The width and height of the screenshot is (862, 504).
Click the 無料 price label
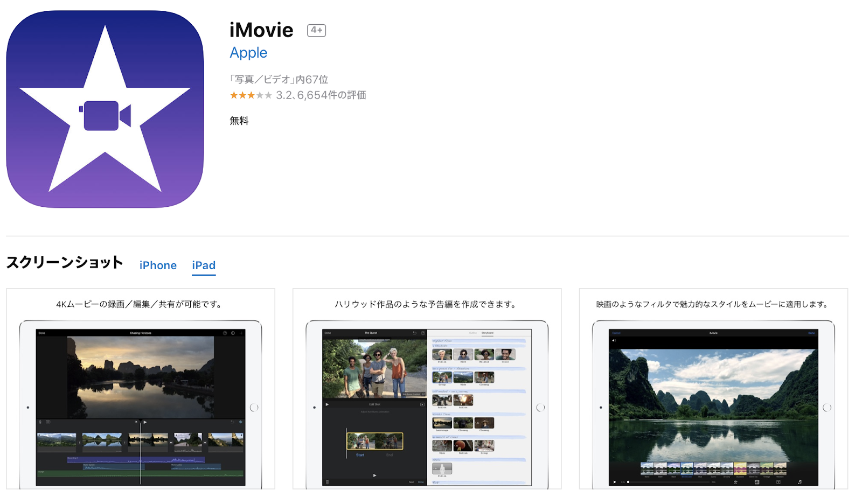(239, 121)
